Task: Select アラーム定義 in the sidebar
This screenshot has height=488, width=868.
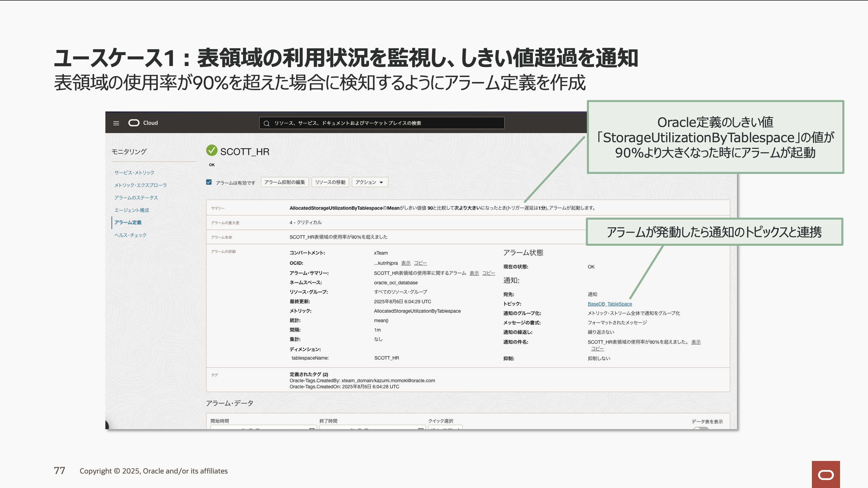Action: tap(128, 223)
